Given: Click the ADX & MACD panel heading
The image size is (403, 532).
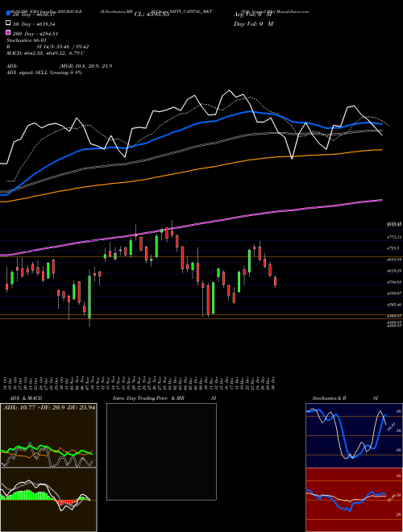Looking at the screenshot, I should pos(26,398).
